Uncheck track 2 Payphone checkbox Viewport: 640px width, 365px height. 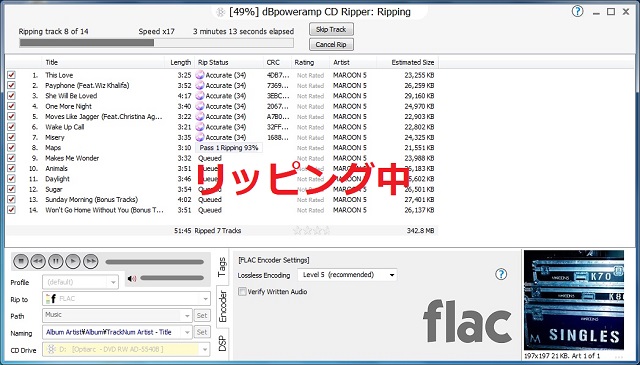11,85
